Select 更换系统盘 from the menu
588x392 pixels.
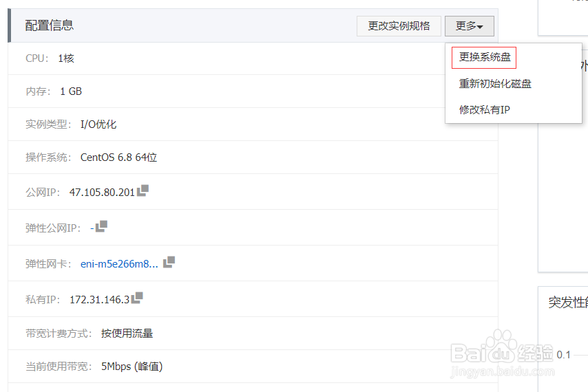(485, 57)
